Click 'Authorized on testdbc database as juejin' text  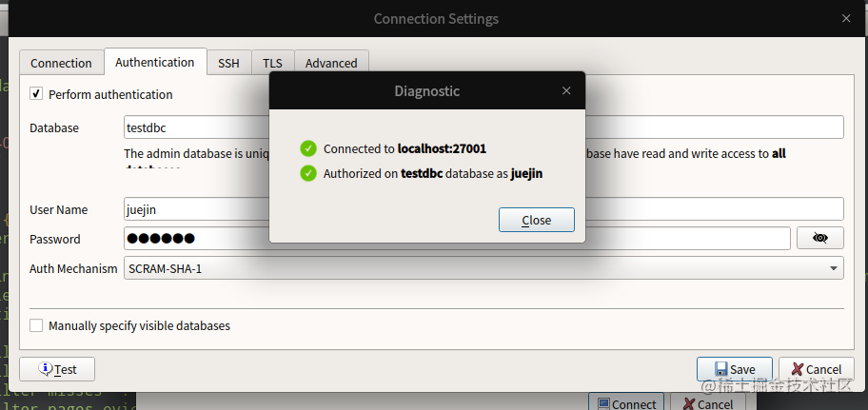pyautogui.click(x=433, y=173)
